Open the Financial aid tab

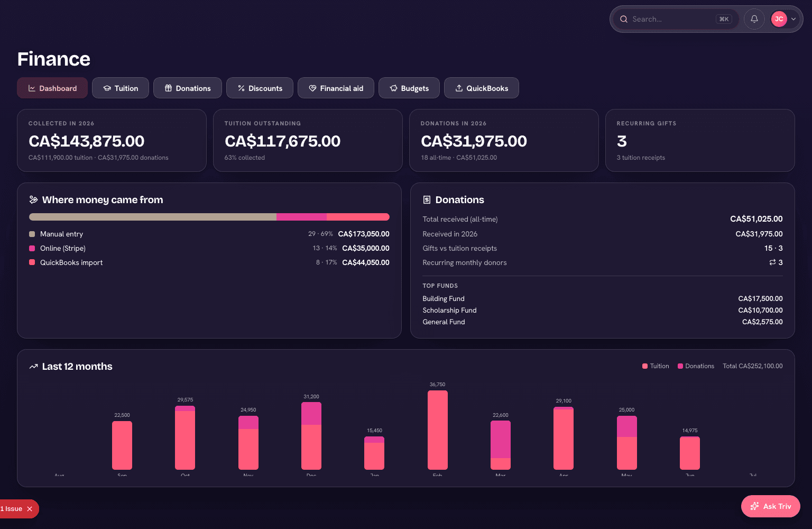[x=336, y=88]
